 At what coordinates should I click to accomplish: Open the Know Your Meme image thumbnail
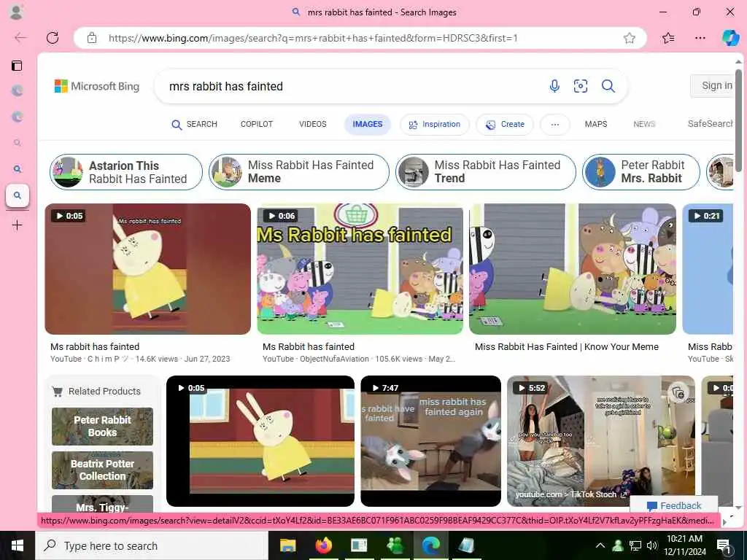pyautogui.click(x=573, y=269)
